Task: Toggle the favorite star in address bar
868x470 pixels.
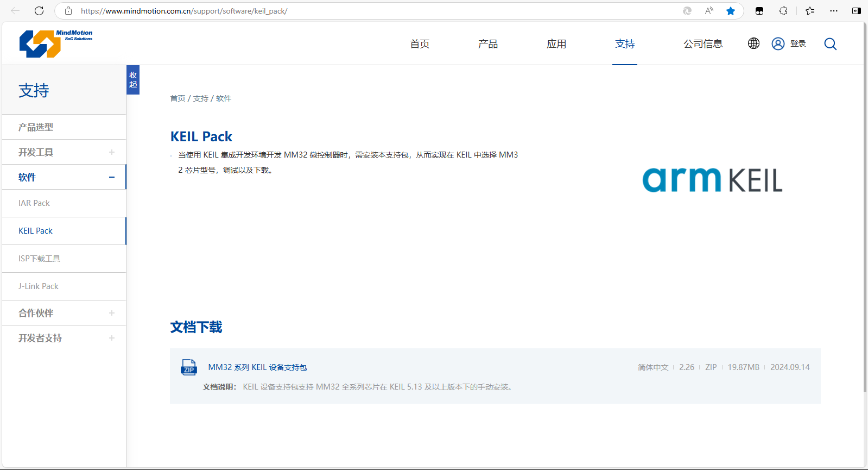Action: 731,11
